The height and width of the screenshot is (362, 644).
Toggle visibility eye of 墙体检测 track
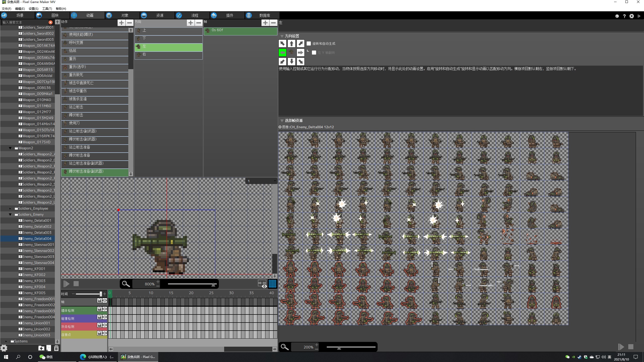105,309
